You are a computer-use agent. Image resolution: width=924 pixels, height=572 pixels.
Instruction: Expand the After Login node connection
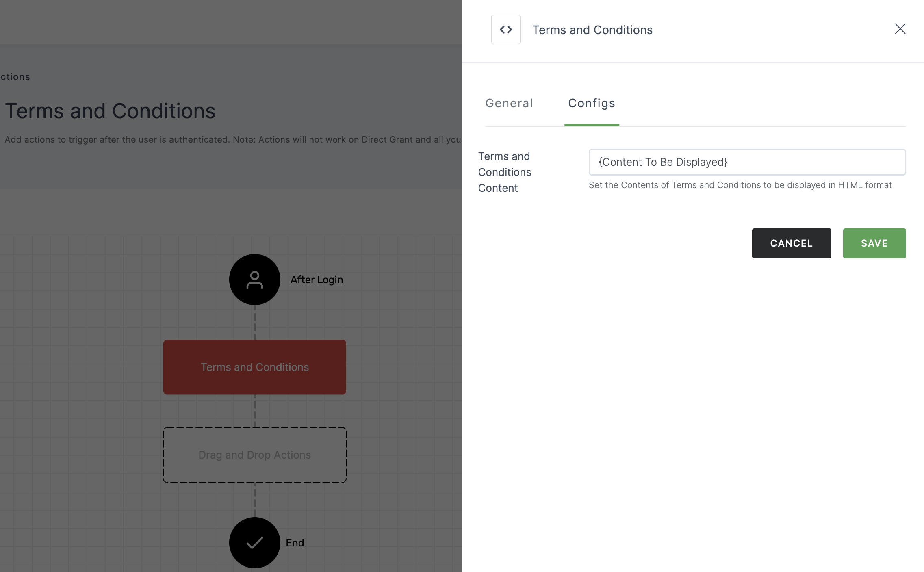(x=255, y=323)
